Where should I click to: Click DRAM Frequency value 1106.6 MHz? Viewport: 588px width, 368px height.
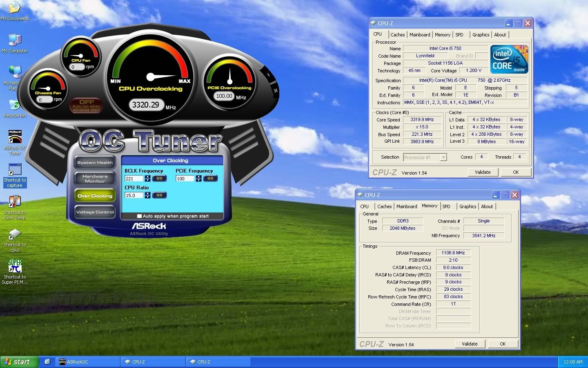click(x=453, y=253)
